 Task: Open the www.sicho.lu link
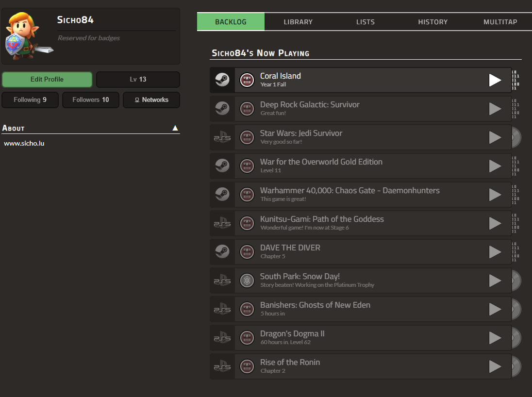tap(24, 143)
